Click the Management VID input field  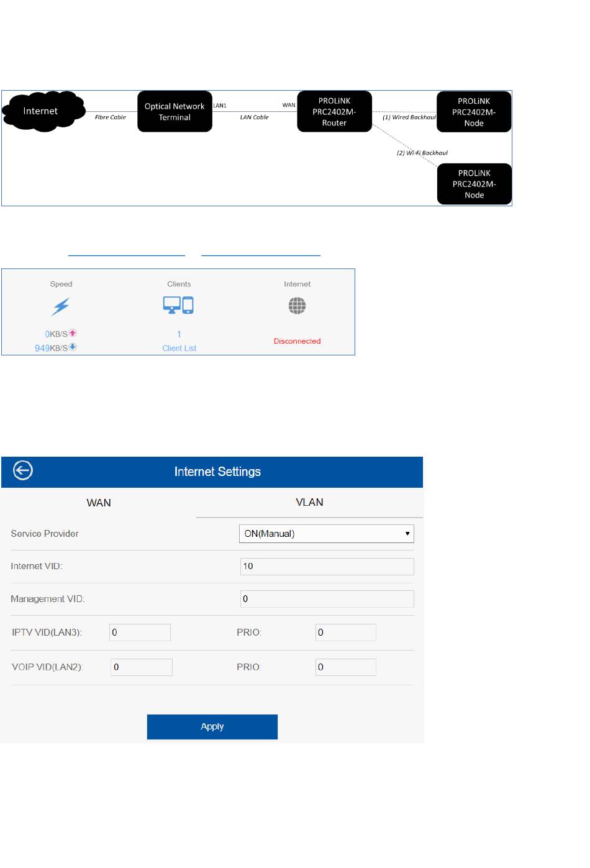(327, 599)
